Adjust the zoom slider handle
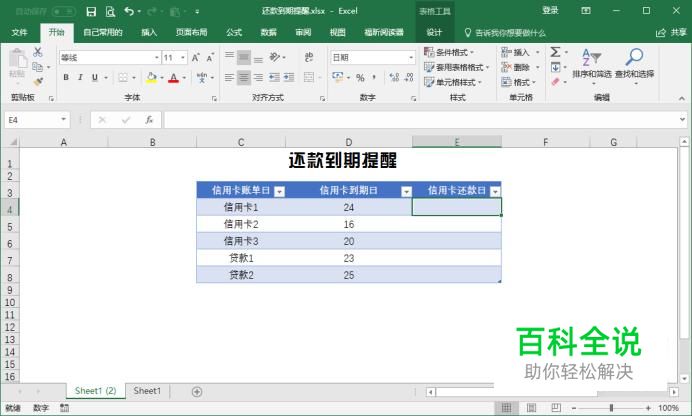The image size is (692, 416). pyautogui.click(x=611, y=408)
